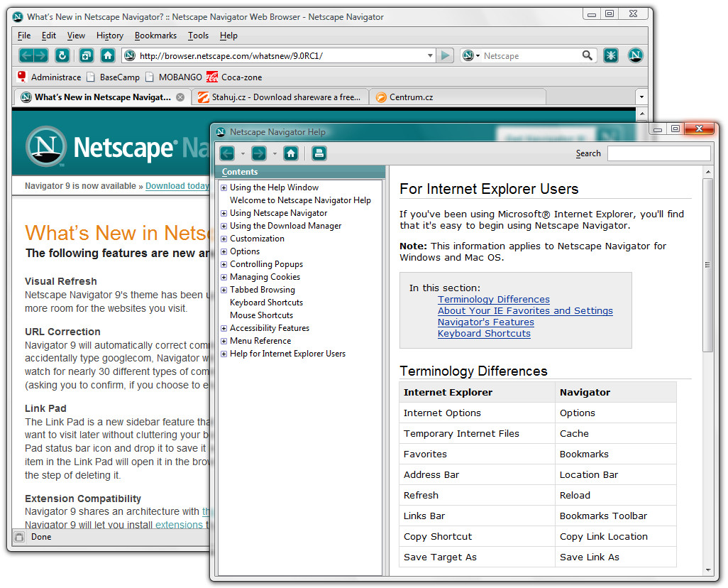Go forward in the Help window

coord(259,153)
